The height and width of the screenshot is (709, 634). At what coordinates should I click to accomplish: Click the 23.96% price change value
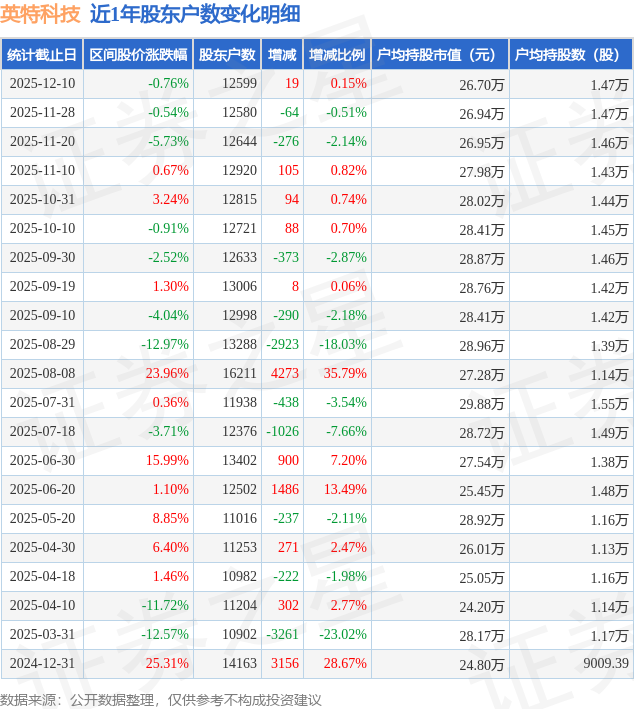[x=167, y=374]
